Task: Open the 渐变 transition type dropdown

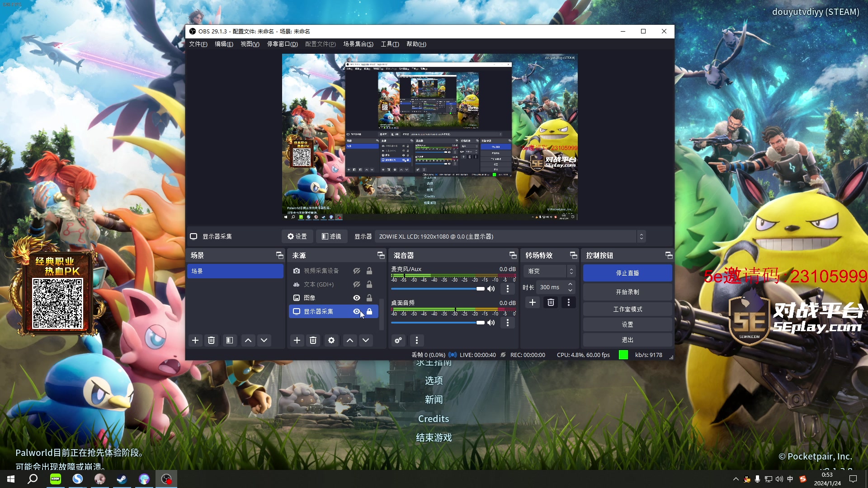Action: [549, 271]
